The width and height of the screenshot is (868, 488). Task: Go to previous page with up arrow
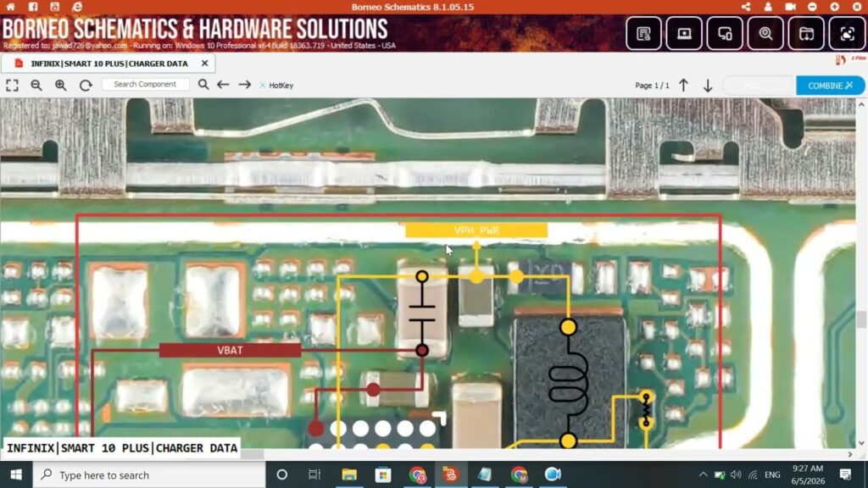[684, 86]
